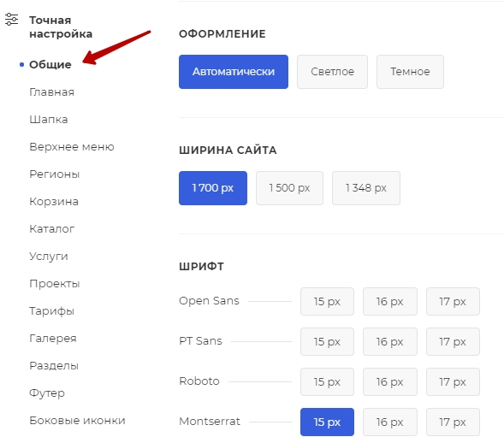The width and height of the screenshot is (504, 437).
Task: Switch appearance to Темное
Action: tap(410, 72)
